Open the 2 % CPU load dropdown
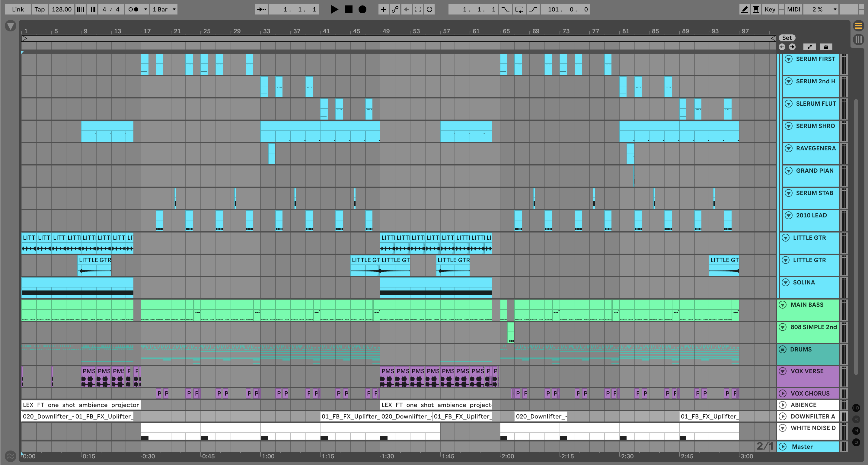 pyautogui.click(x=821, y=9)
